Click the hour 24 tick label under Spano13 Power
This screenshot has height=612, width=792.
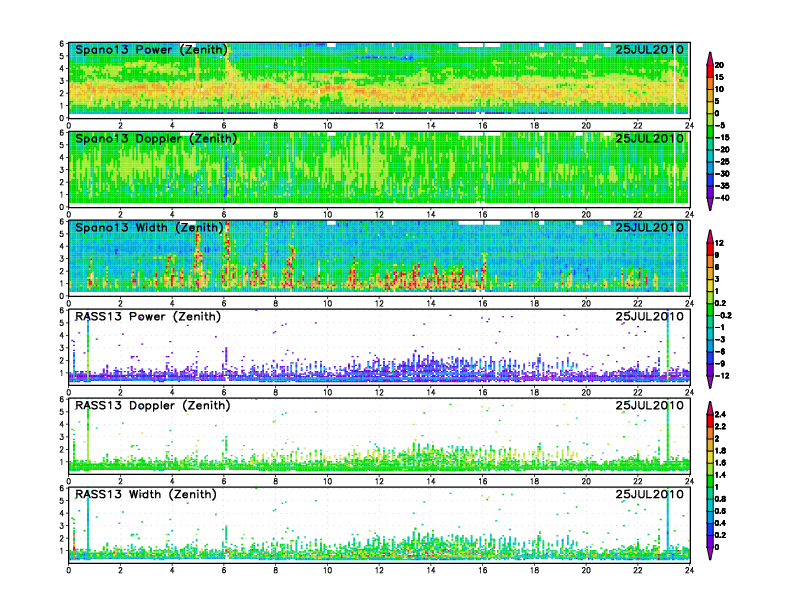(x=689, y=126)
